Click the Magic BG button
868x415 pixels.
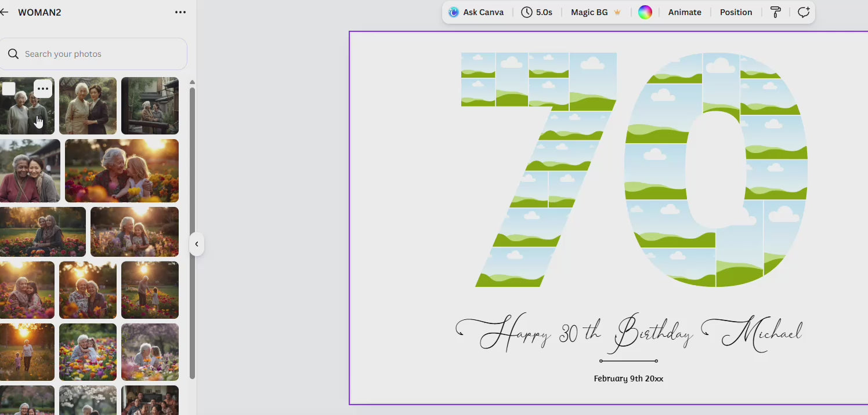[589, 12]
